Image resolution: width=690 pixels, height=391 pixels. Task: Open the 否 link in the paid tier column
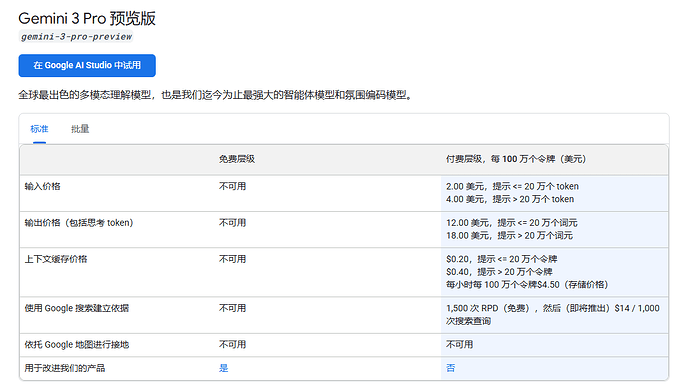(x=451, y=368)
